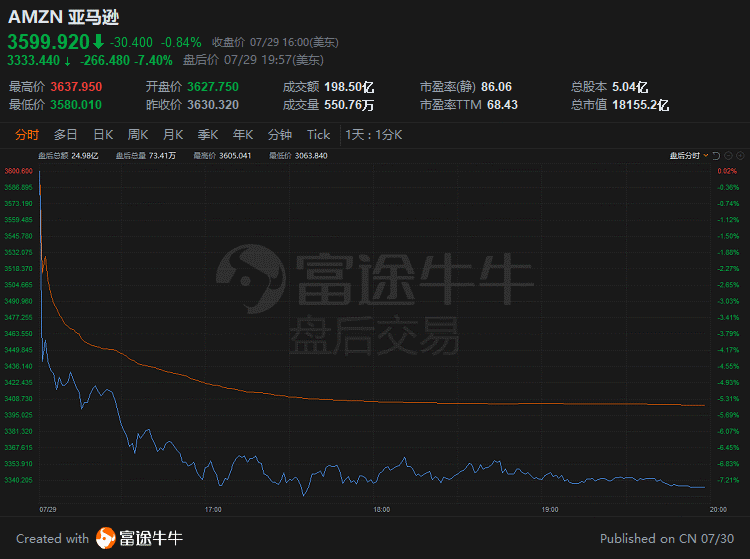Select the Tick chart tab
Image resolution: width=750 pixels, height=559 pixels.
[x=318, y=135]
